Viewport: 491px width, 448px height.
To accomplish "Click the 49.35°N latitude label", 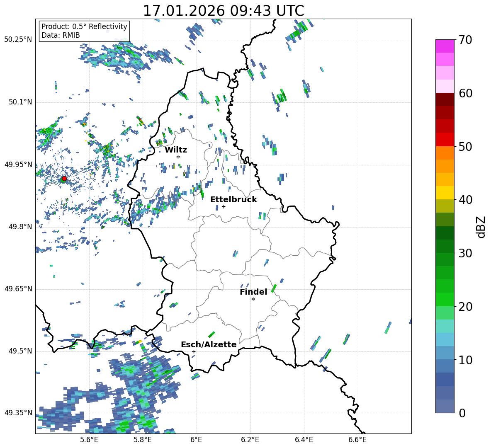I will 18,413.
